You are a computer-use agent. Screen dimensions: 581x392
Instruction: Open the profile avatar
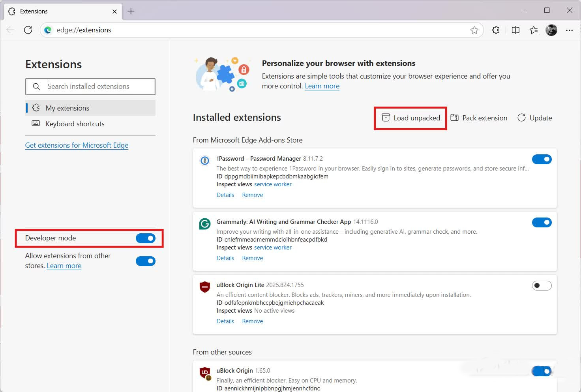[x=551, y=30]
